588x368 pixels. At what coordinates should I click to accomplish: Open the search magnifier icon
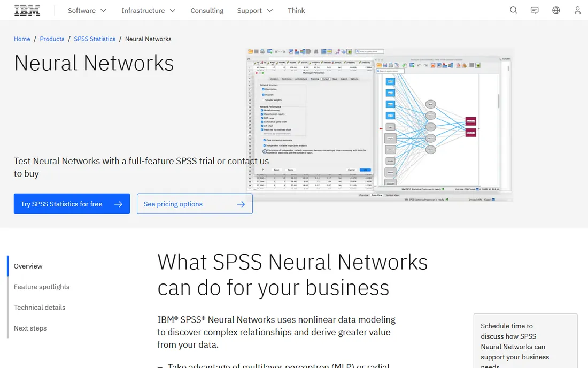[513, 11]
